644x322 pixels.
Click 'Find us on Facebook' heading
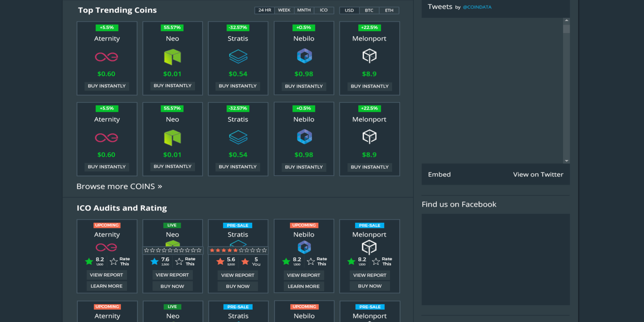pyautogui.click(x=459, y=204)
